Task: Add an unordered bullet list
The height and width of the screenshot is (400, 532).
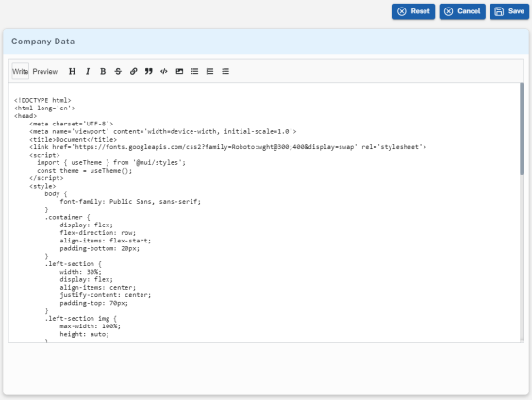Action: (x=194, y=71)
